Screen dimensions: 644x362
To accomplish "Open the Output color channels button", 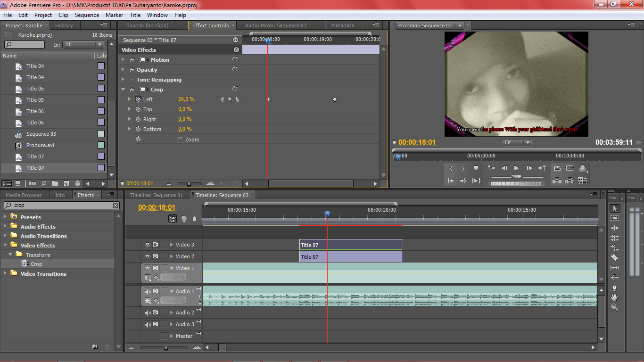I will pyautogui.click(x=583, y=168).
